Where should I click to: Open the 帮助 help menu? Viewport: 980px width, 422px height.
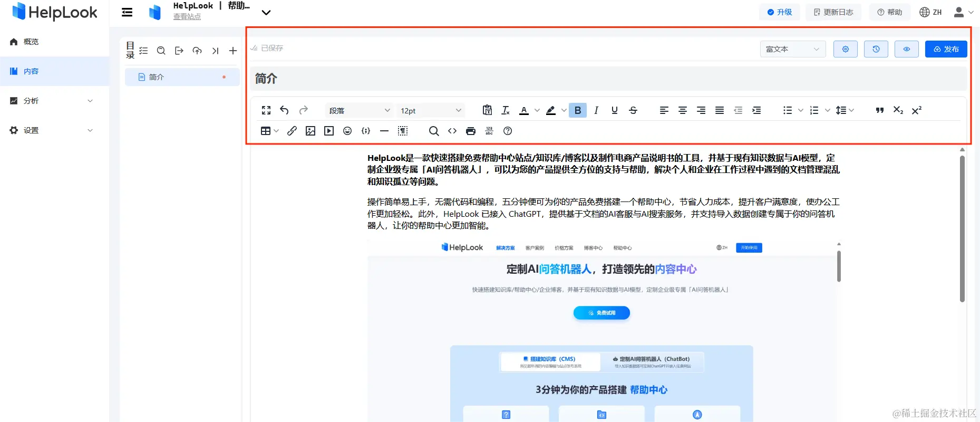[890, 12]
